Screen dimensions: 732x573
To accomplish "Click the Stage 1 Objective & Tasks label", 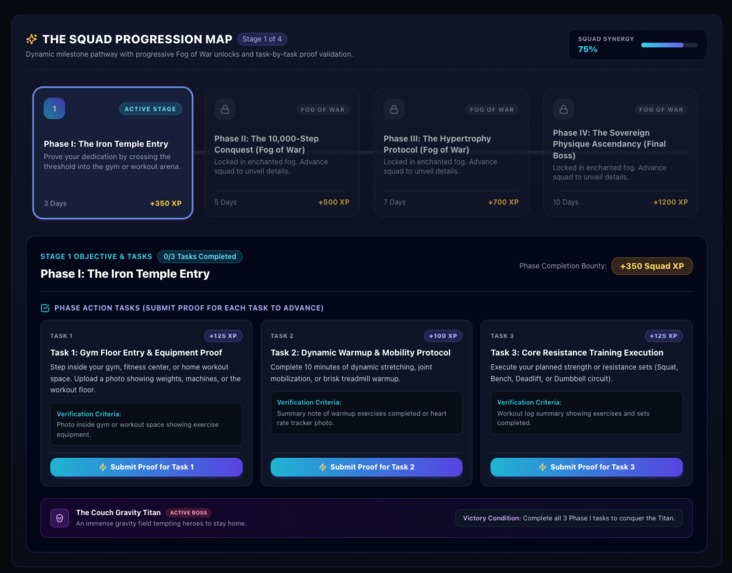I will [96, 256].
